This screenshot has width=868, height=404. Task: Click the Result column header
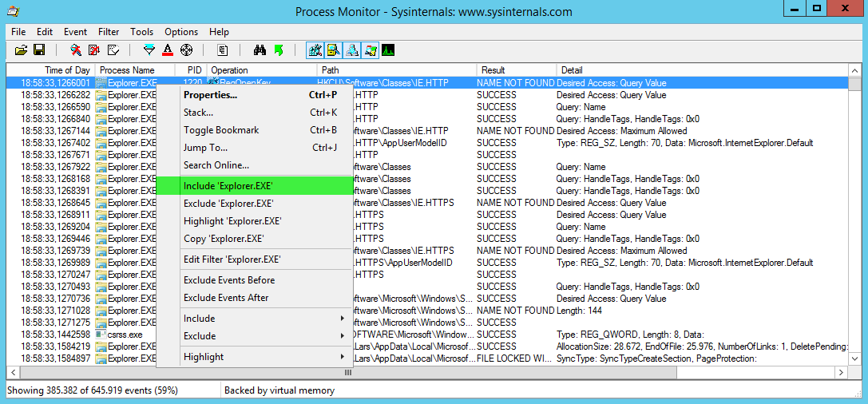(517, 70)
